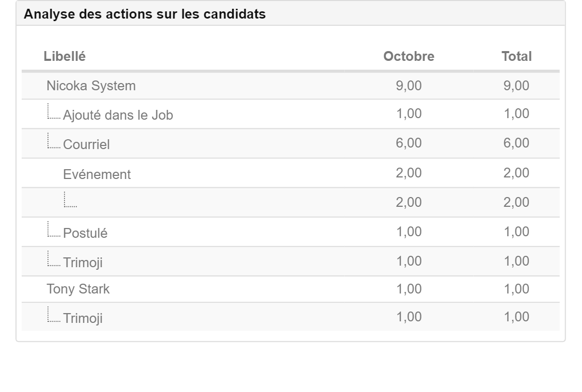
Task: Click the Ajouté dans le Job row
Action: click(x=290, y=114)
